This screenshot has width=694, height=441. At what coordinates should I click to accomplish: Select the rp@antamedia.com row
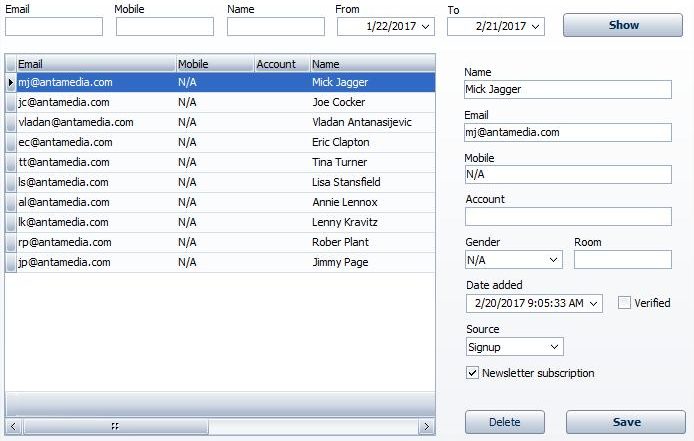coord(220,242)
